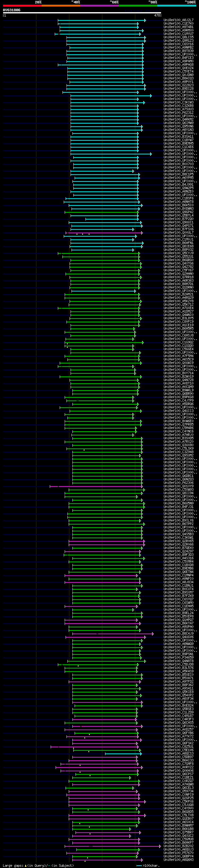This screenshot has width=199, height=868.
Task: Select label UniRef100_C5E1V6
Action: tap(178, 751)
